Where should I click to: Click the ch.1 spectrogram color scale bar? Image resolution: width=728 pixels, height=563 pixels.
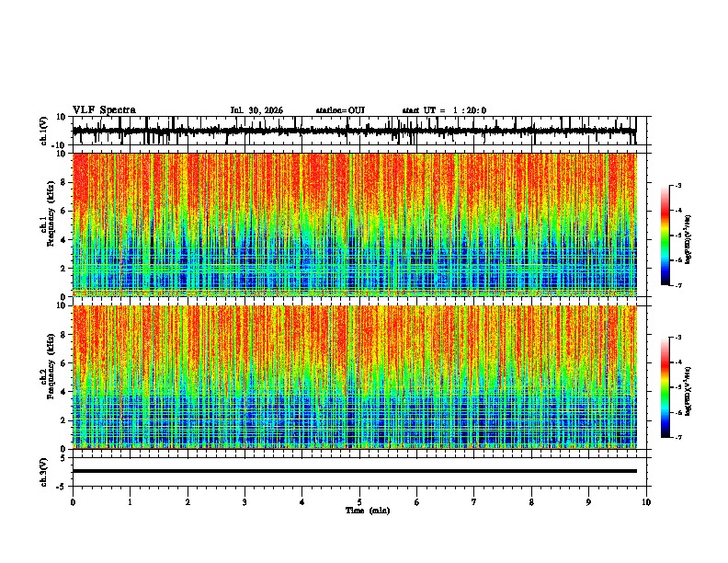(x=665, y=236)
